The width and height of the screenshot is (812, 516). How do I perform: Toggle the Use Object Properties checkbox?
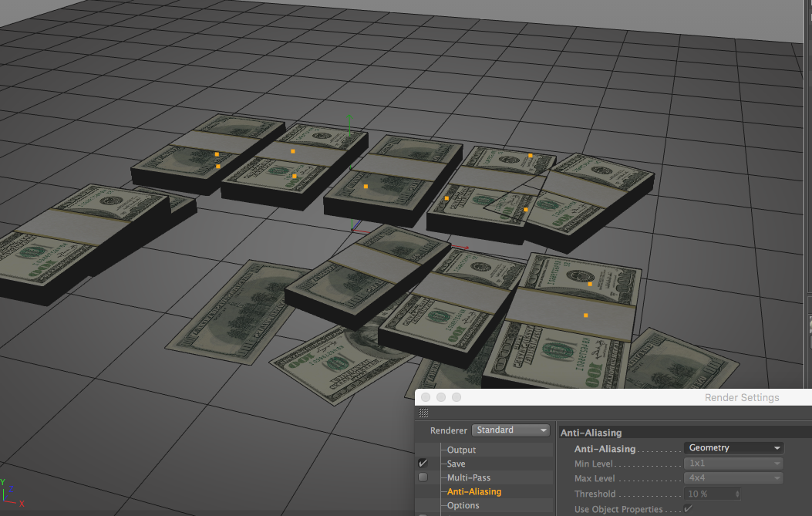688,509
